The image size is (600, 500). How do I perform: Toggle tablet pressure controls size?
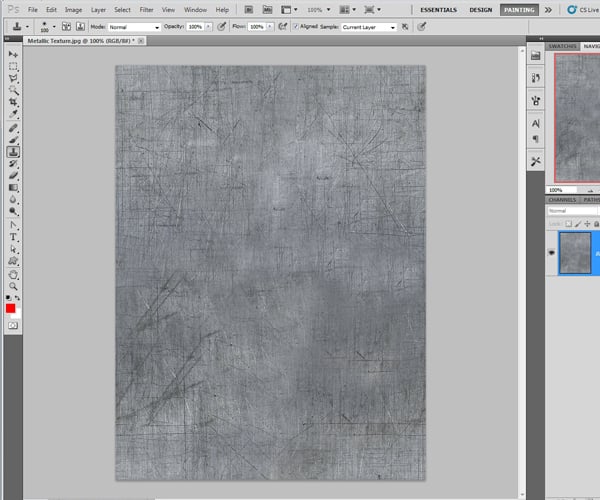[422, 26]
